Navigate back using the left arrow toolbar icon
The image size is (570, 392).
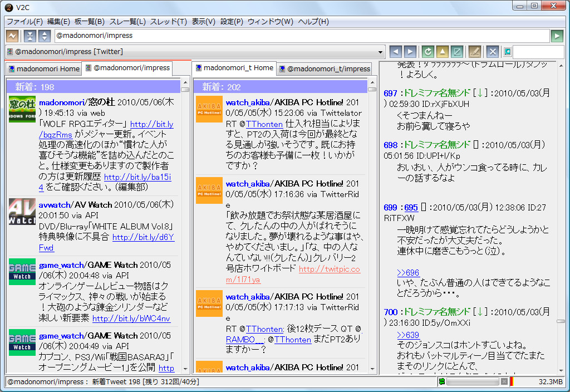pos(395,51)
